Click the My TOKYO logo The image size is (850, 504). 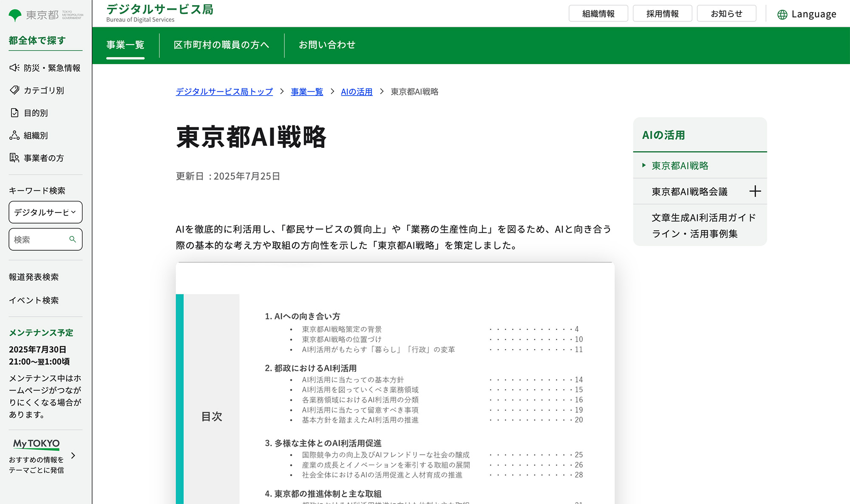click(x=36, y=444)
